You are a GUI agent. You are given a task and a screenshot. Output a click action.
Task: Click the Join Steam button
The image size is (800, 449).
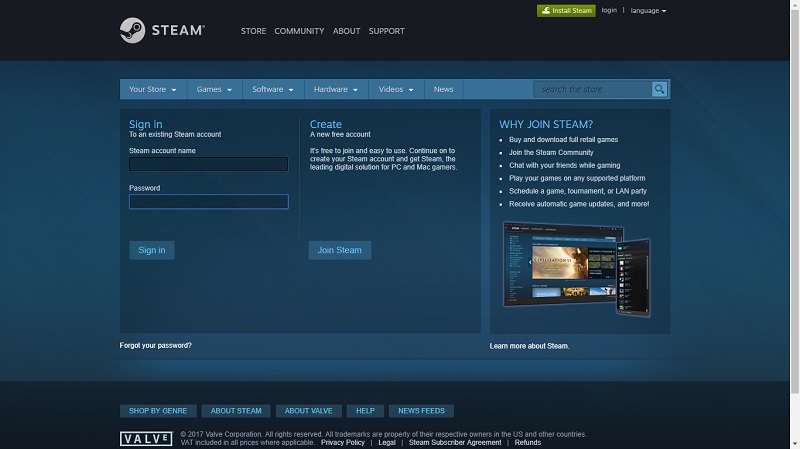pyautogui.click(x=340, y=250)
